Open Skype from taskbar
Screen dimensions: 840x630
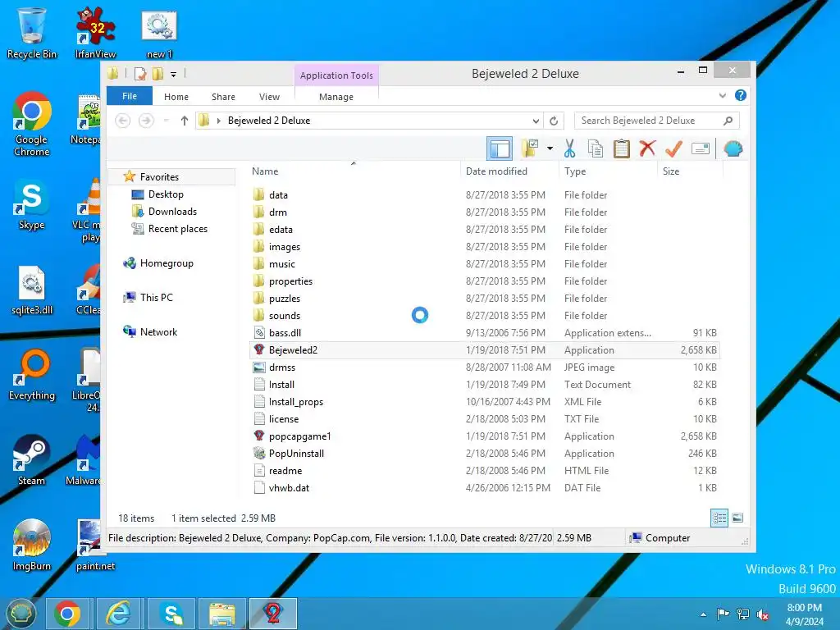pyautogui.click(x=171, y=614)
